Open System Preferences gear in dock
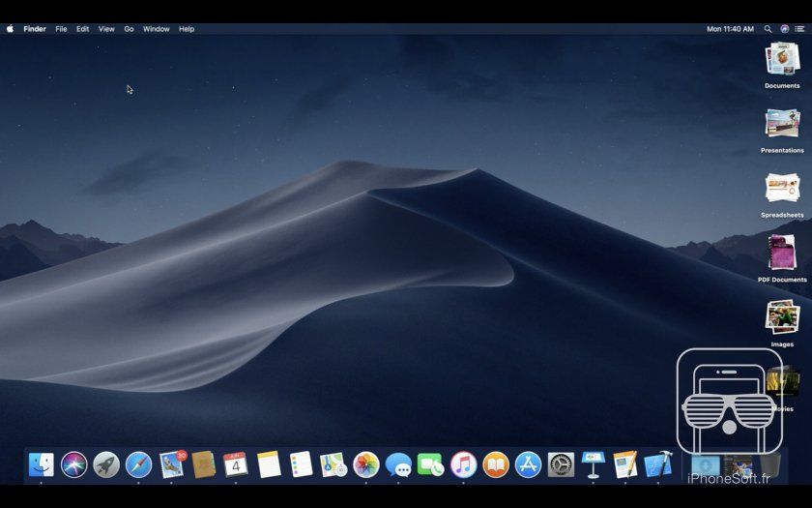 [x=561, y=465]
